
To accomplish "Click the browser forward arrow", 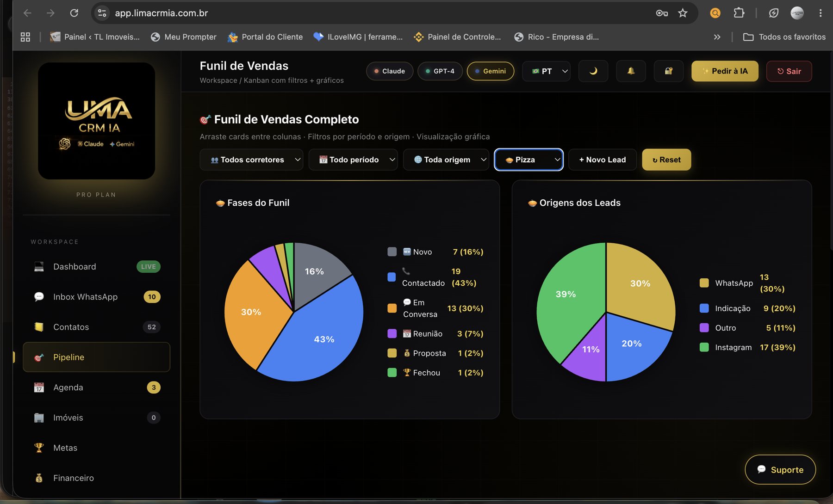I will pyautogui.click(x=50, y=13).
